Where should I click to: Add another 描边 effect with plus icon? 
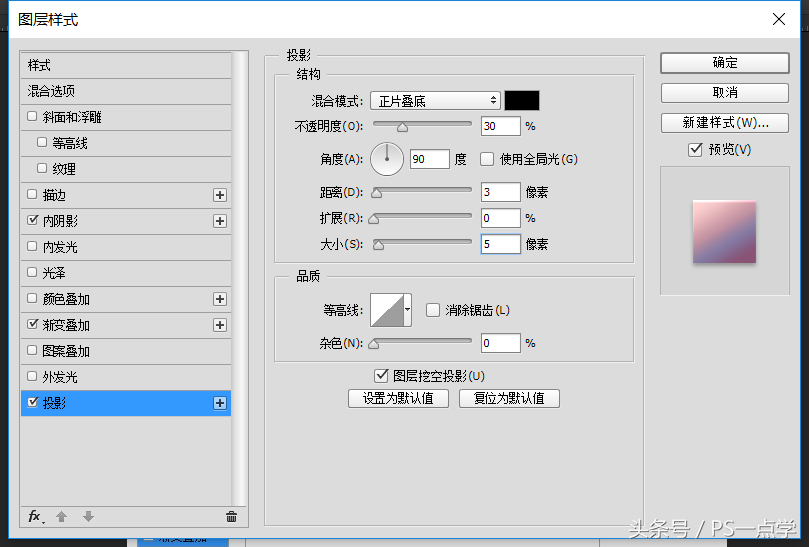pos(220,195)
